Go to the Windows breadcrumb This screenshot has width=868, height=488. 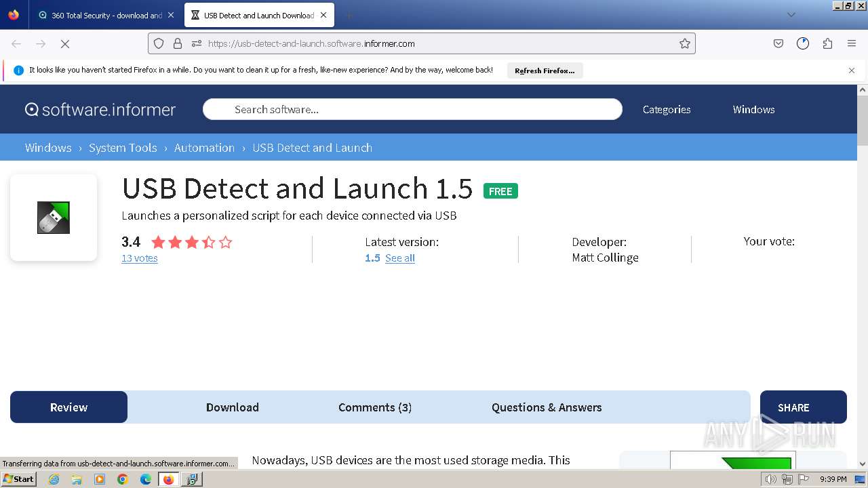click(48, 148)
